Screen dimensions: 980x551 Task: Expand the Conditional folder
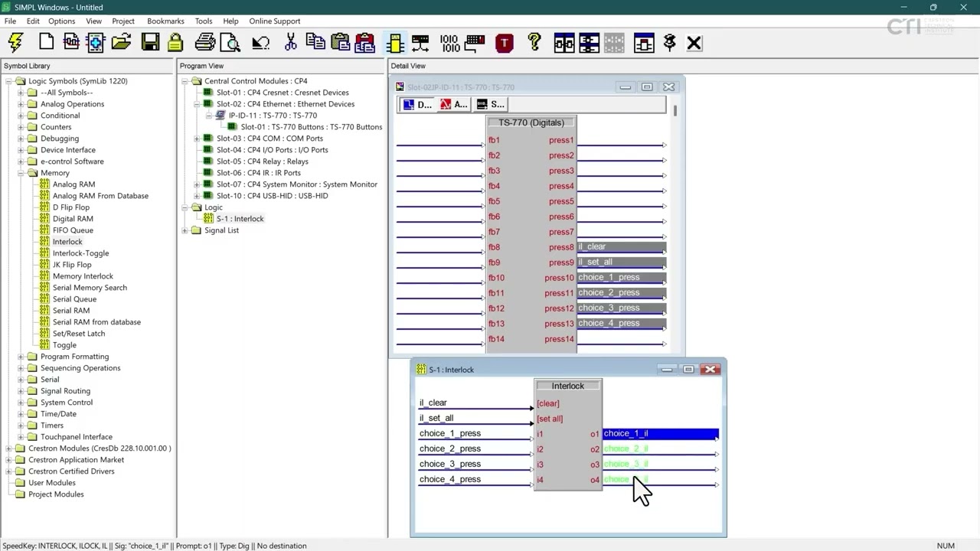click(21, 116)
